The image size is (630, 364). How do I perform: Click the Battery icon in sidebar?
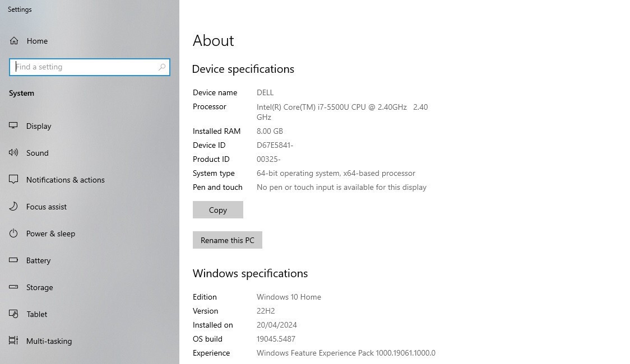click(13, 260)
